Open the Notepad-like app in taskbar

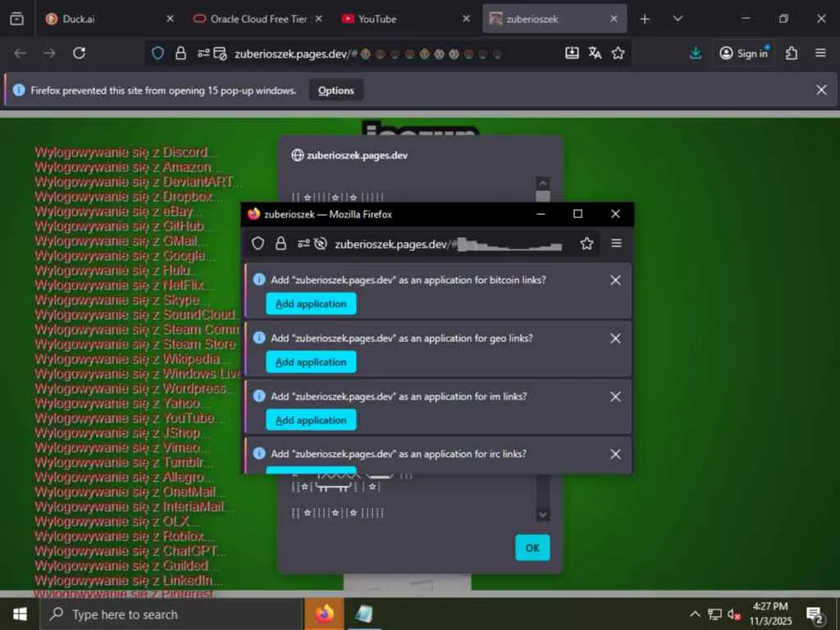click(x=363, y=614)
